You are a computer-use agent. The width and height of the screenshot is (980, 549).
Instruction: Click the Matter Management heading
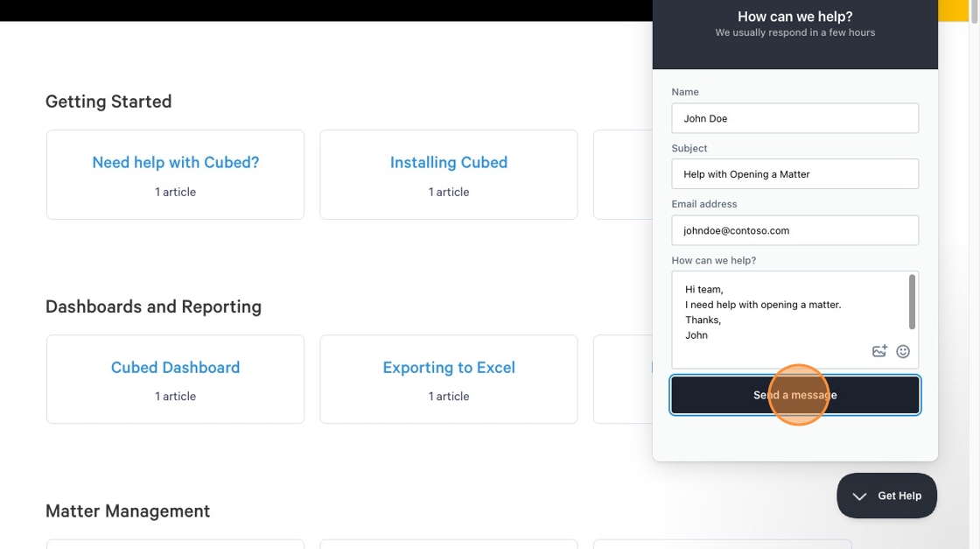coord(128,510)
